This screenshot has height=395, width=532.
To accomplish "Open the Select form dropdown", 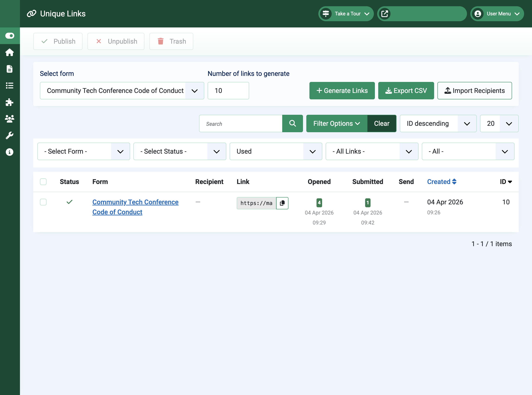I will [x=122, y=91].
